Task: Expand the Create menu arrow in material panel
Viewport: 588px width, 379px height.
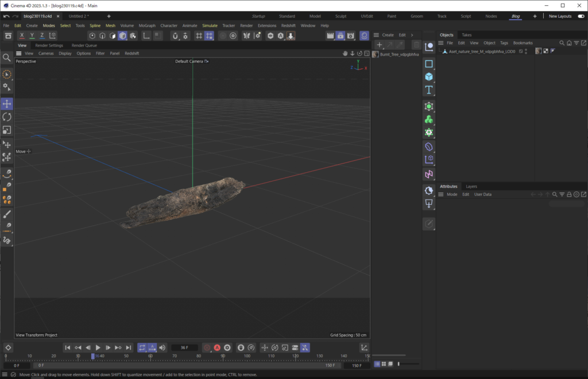Action: (412, 35)
